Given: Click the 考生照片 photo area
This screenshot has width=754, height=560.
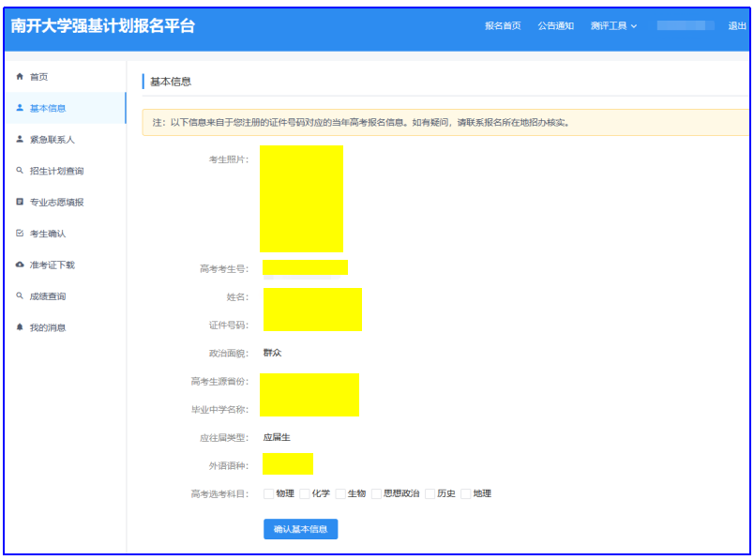Looking at the screenshot, I should (301, 199).
